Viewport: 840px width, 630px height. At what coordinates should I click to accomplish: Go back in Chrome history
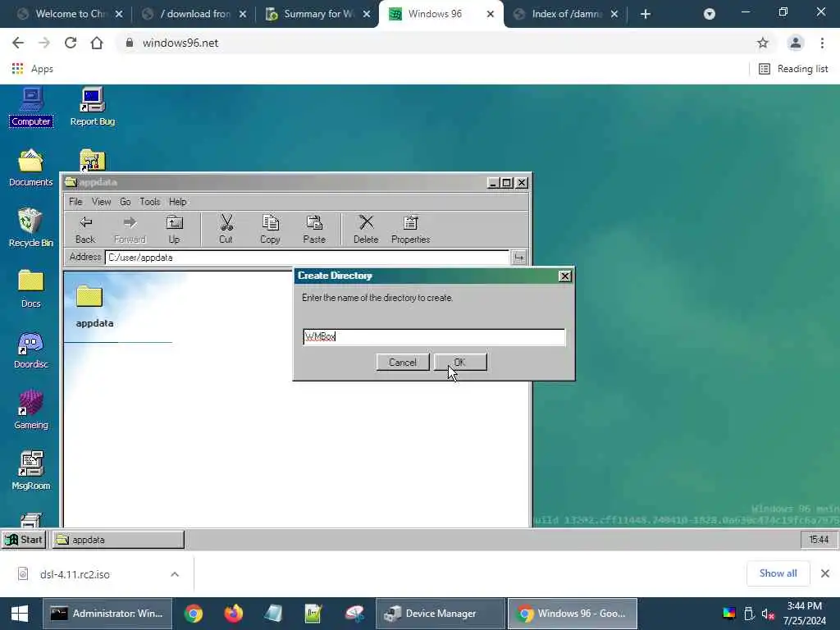tap(18, 43)
